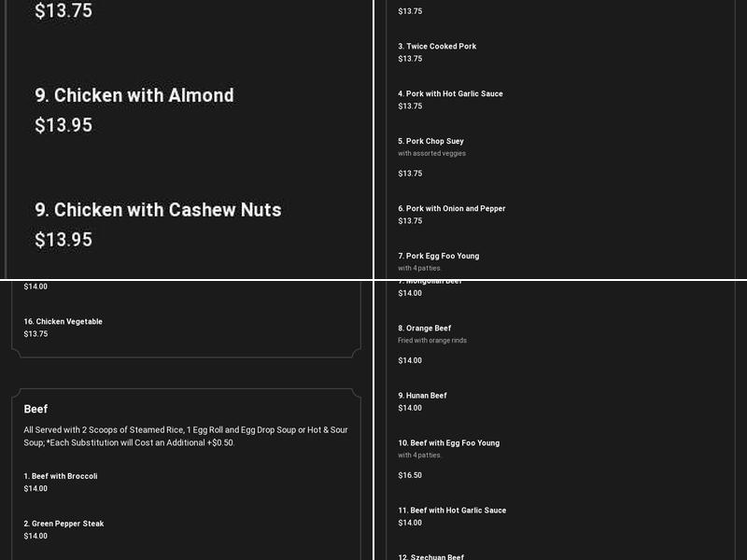
Task: Click the Fried with orange rinds description
Action: pyautogui.click(x=432, y=340)
